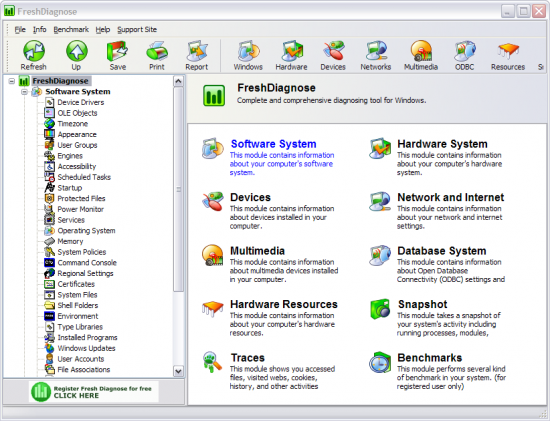Select Environment in the tree
550x421 pixels.
coord(78,316)
